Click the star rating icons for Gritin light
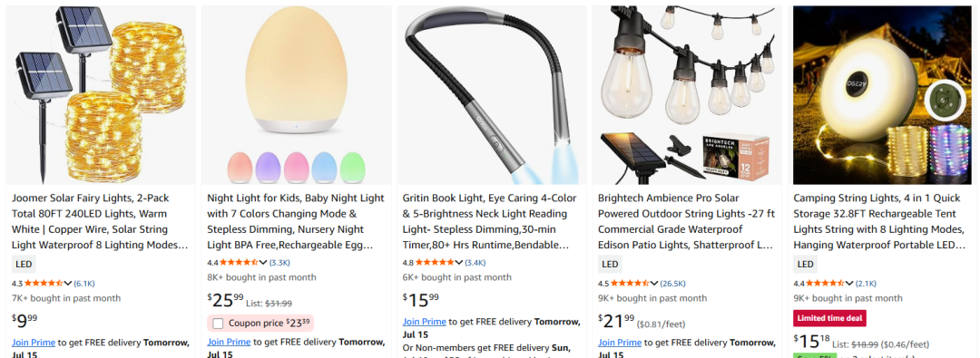 435,263
